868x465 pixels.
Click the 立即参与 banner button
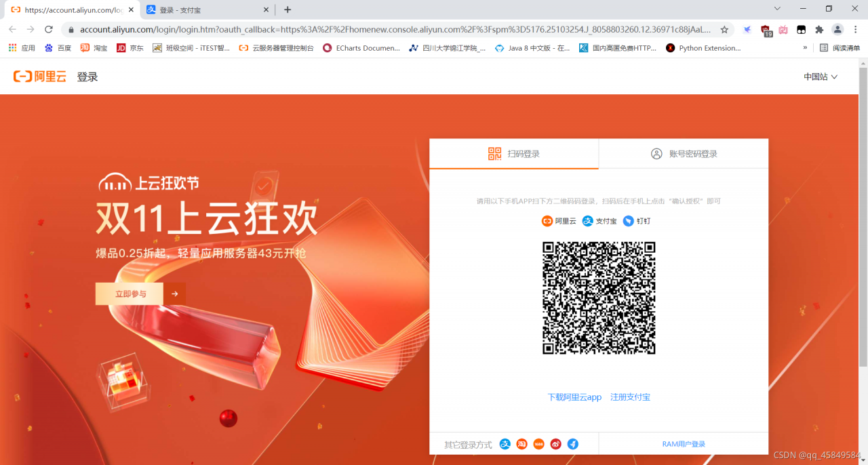click(x=130, y=294)
